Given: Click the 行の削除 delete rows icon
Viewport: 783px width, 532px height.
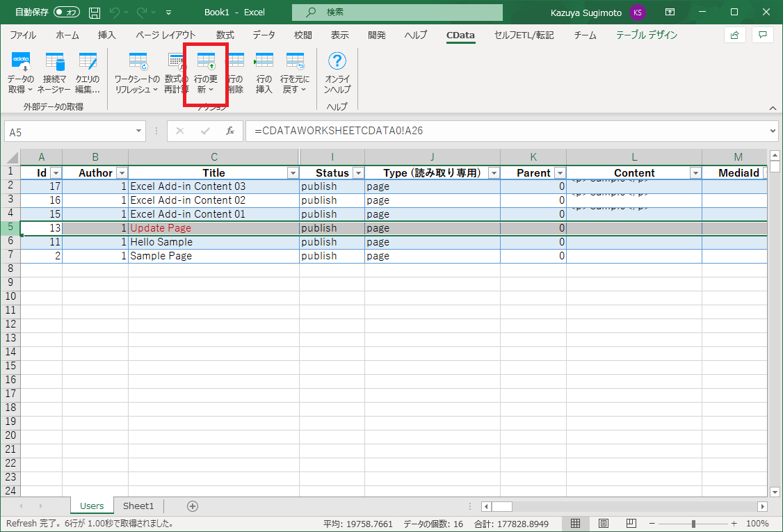Looking at the screenshot, I should 236,62.
